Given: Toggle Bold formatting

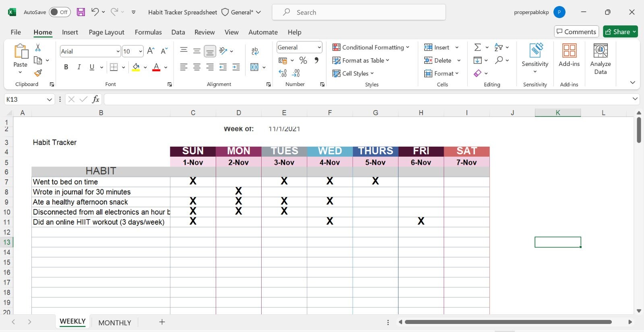Looking at the screenshot, I should (66, 67).
